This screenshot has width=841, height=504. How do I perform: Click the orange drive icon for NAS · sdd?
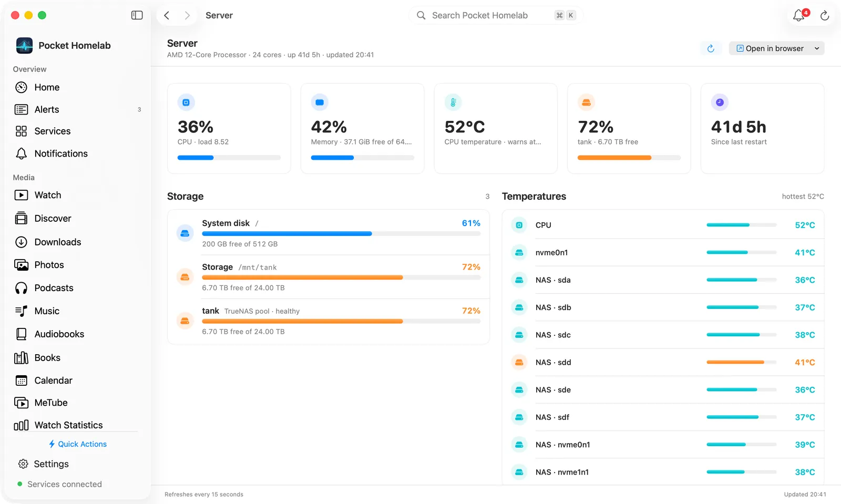[519, 362]
